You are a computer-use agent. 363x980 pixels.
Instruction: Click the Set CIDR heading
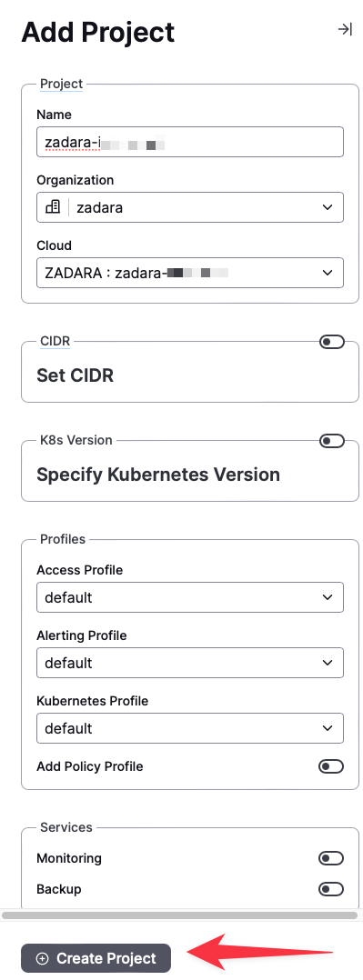click(76, 375)
